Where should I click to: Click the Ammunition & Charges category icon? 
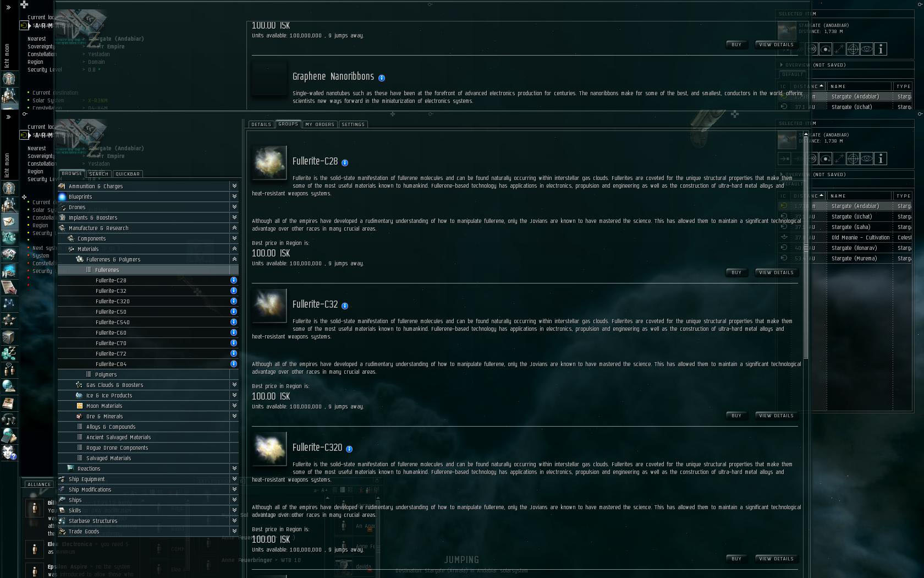click(x=62, y=186)
